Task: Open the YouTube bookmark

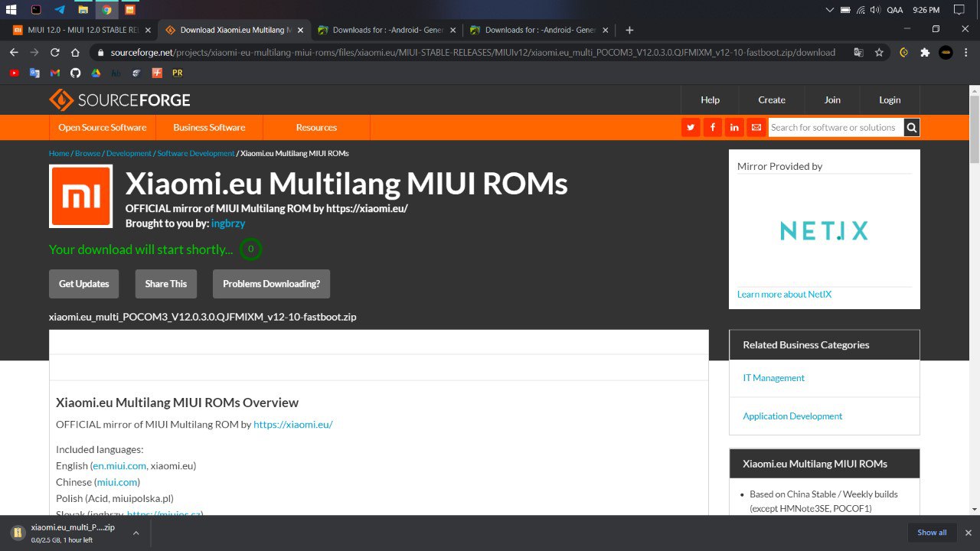Action: click(x=14, y=73)
